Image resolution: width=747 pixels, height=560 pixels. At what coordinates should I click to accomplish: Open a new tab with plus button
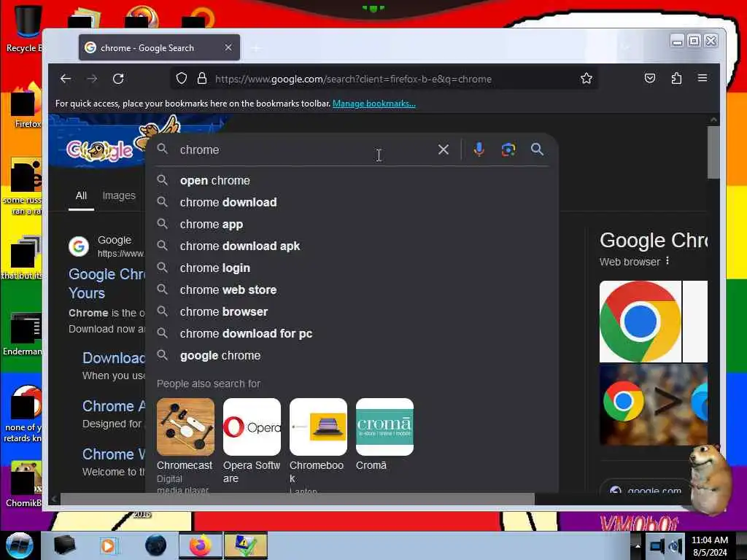pyautogui.click(x=256, y=48)
